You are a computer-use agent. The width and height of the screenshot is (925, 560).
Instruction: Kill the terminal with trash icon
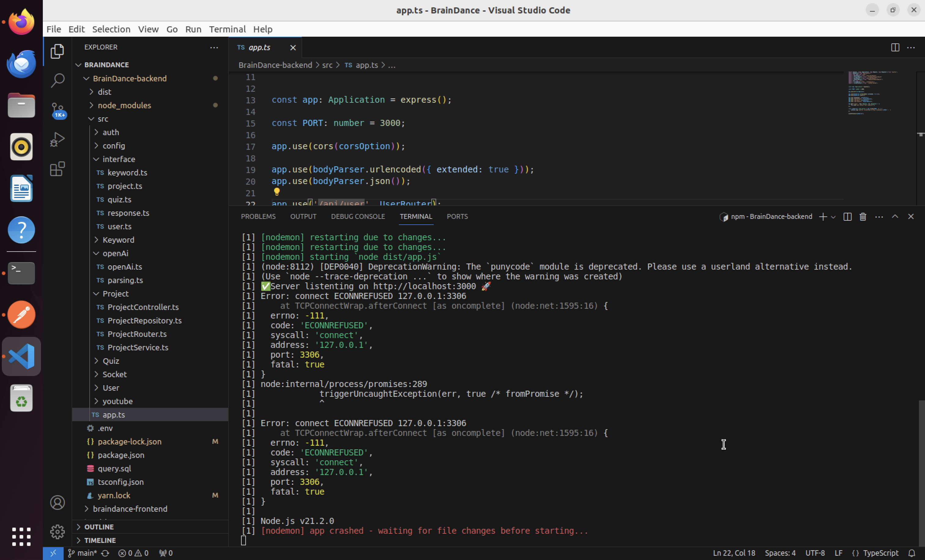pos(863,216)
